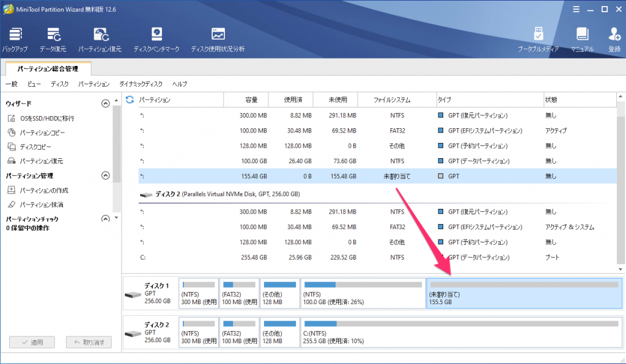This screenshot has height=364, width=626.
Task: Select Disk 1 FAT32 100 MB block
Action: pos(239,293)
